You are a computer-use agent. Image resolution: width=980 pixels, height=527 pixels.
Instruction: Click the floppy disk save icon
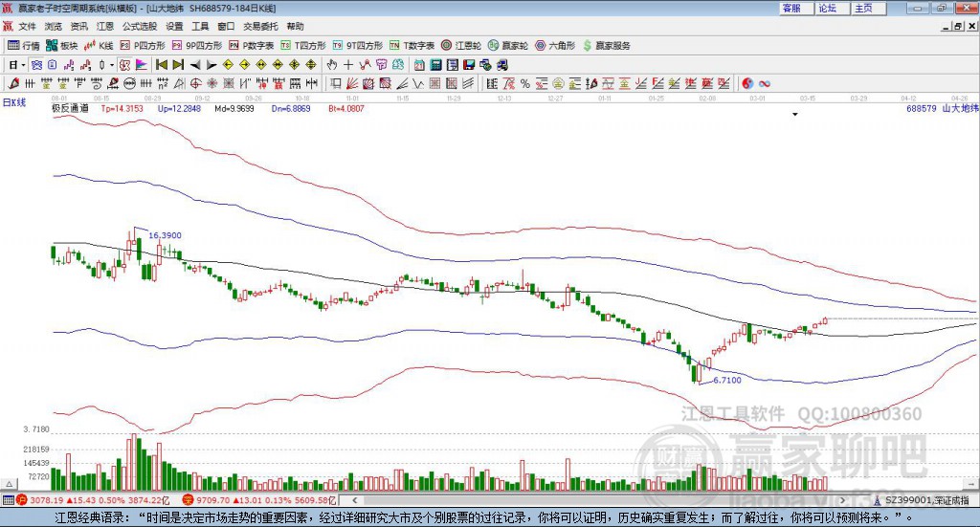coord(469,65)
